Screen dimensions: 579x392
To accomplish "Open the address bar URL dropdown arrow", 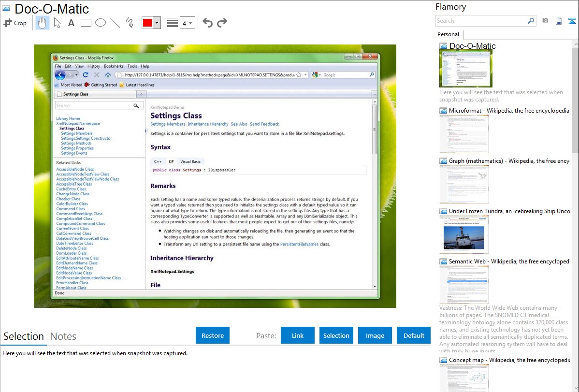I will click(305, 75).
